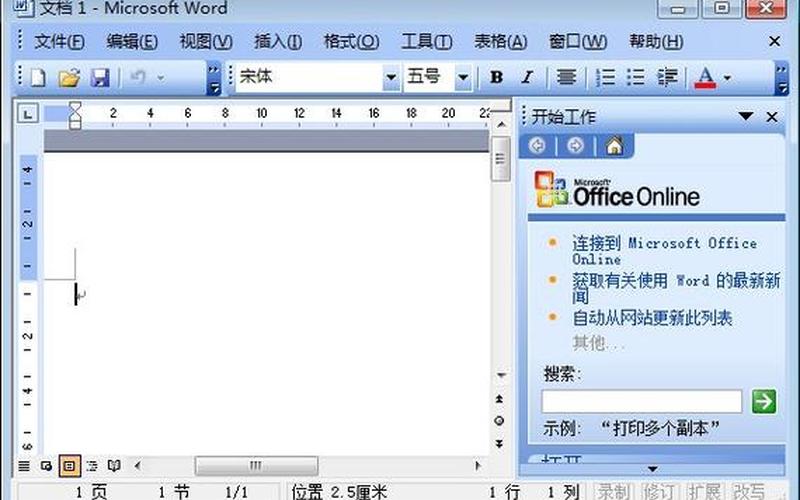Create a new blank document
The image size is (800, 500).
point(38,78)
